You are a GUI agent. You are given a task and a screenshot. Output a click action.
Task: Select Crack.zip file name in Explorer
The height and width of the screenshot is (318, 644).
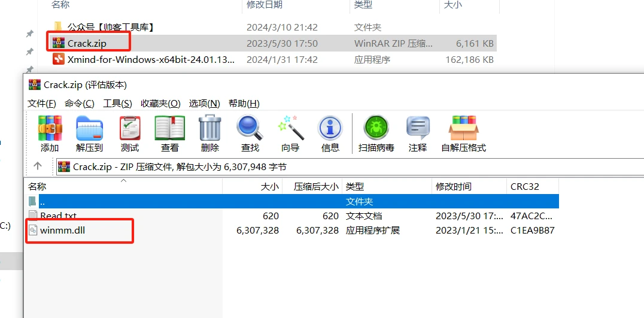click(x=87, y=43)
